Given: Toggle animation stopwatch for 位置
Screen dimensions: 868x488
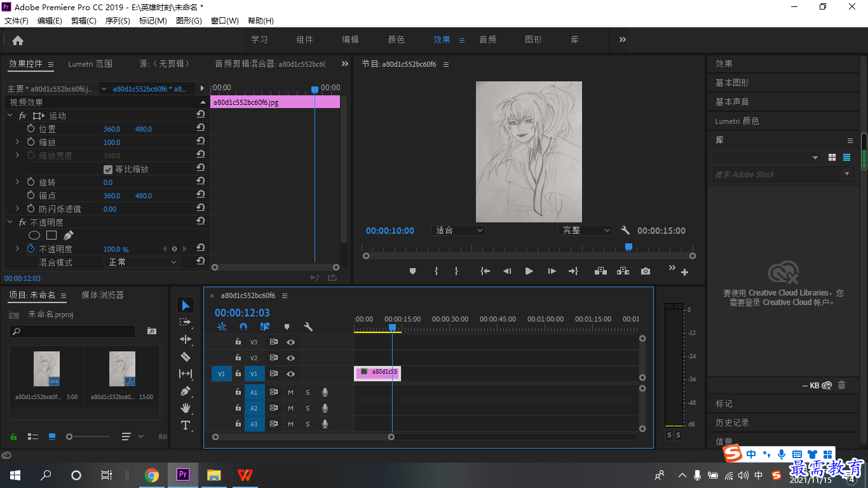Looking at the screenshot, I should coord(31,129).
